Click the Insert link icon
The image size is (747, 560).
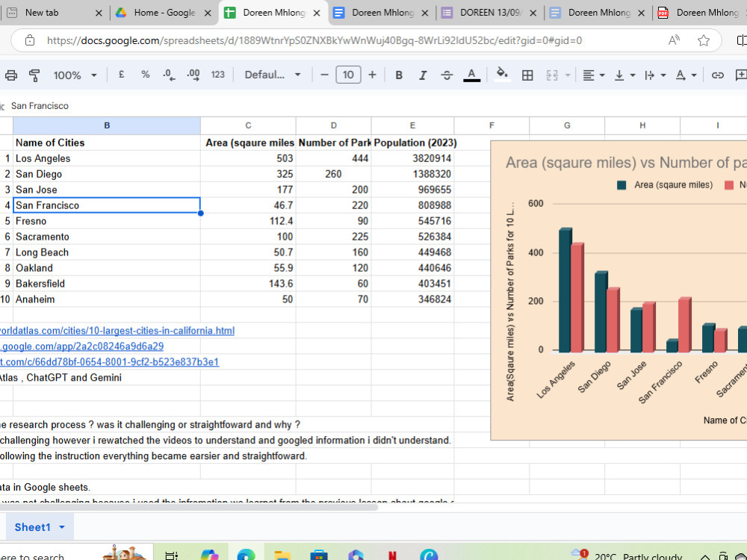tap(717, 75)
